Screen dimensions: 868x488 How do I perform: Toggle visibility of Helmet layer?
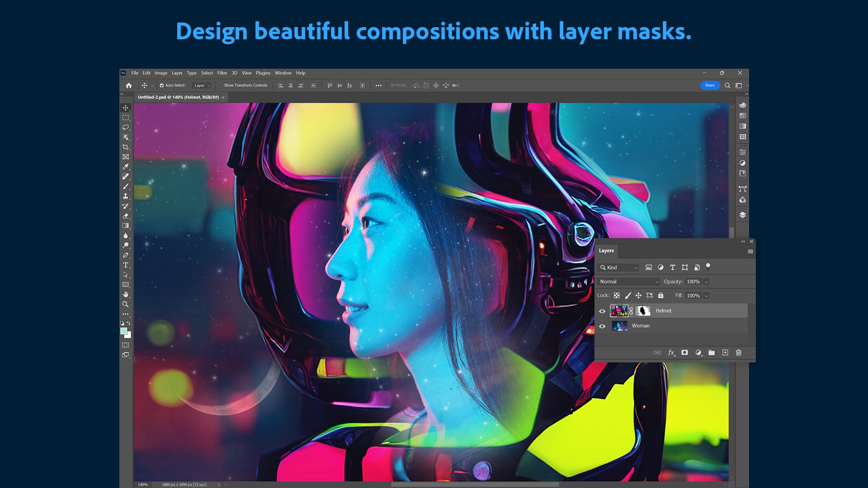coord(602,310)
